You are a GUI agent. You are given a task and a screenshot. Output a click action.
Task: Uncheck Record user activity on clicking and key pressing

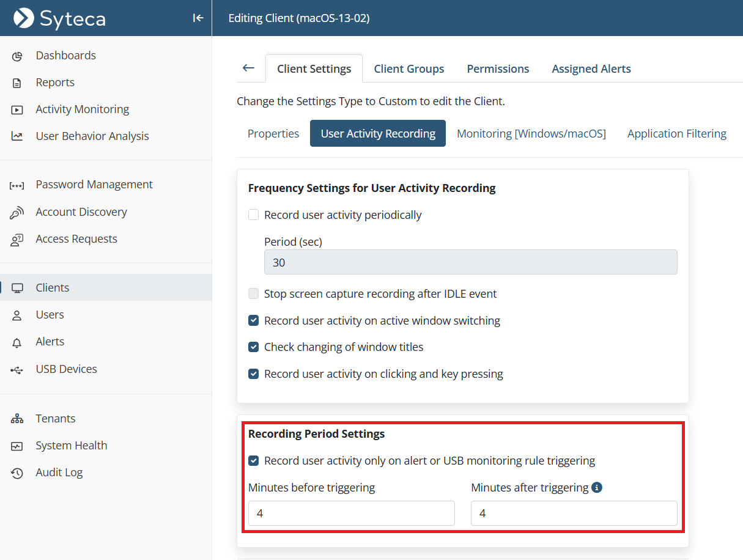click(x=253, y=374)
